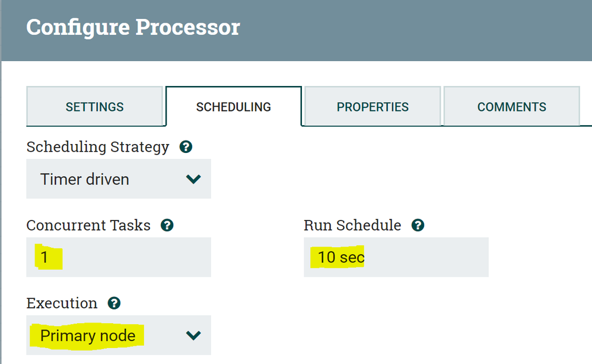This screenshot has height=364, width=592.
Task: Click the Run Schedule label text
Action: pyautogui.click(x=352, y=225)
